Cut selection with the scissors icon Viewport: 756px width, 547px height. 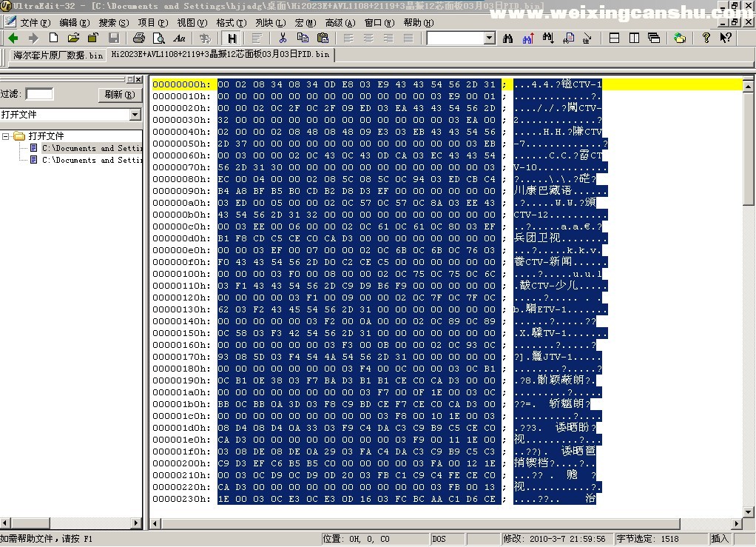tap(283, 38)
